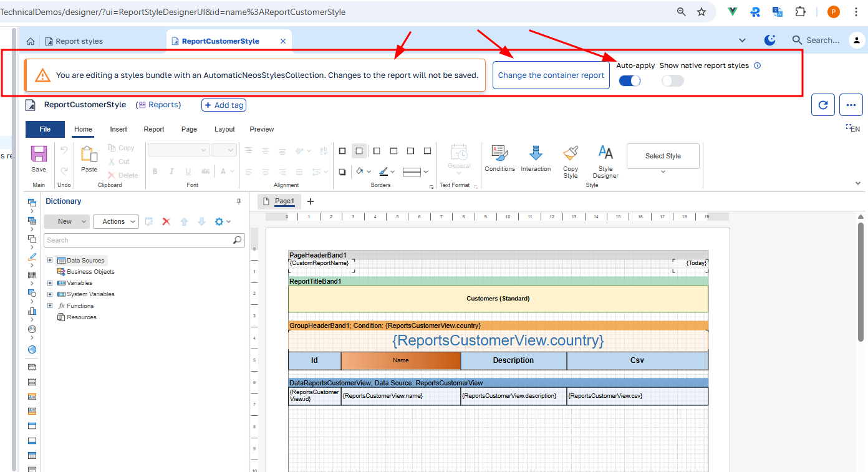Expand the Variables tree node
The image size is (868, 472).
[x=50, y=282]
